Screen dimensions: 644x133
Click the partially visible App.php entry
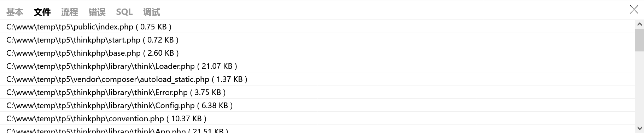pyautogui.click(x=317, y=129)
